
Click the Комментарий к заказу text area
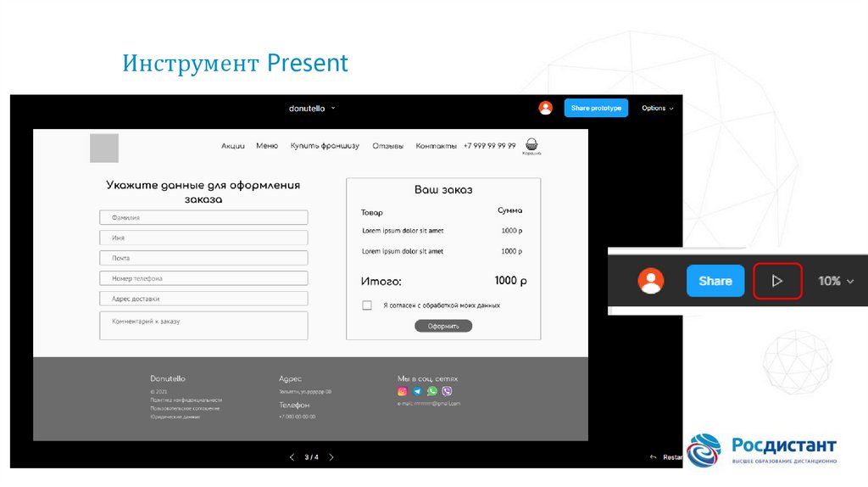point(203,326)
